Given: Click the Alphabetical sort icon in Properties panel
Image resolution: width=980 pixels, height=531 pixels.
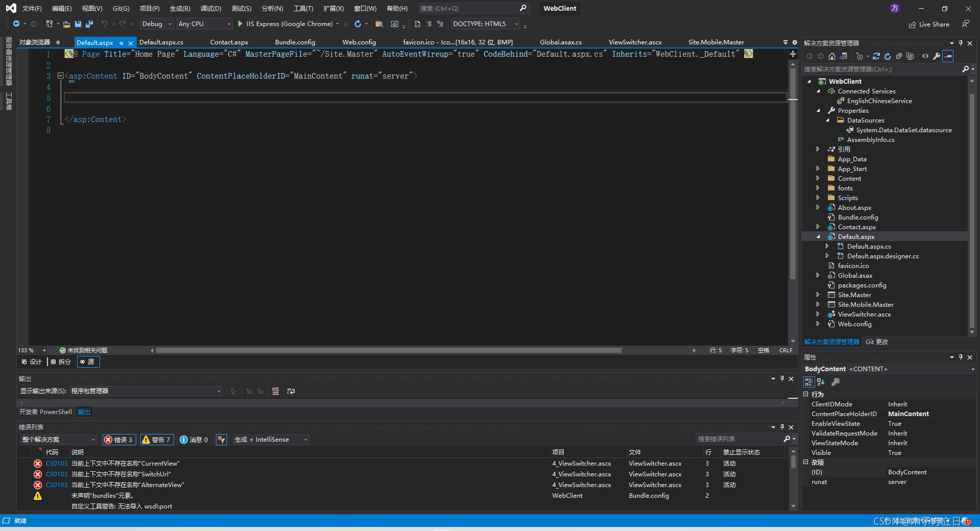Looking at the screenshot, I should coord(821,381).
